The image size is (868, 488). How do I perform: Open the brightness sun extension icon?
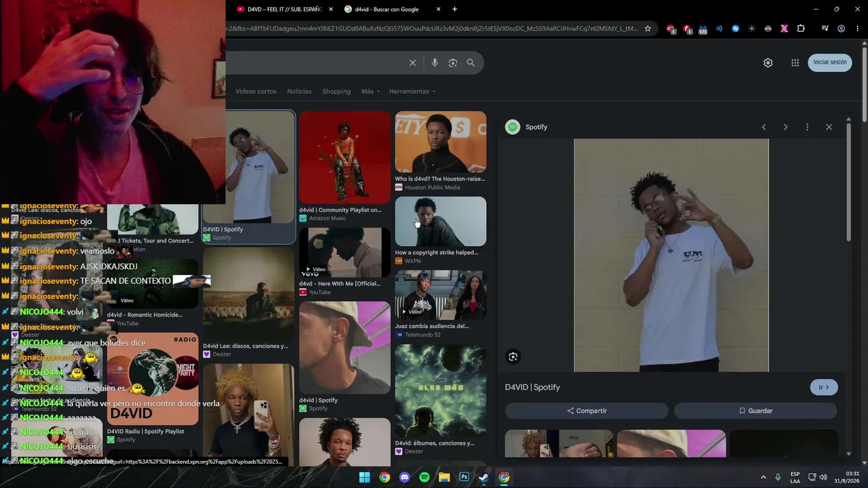[x=751, y=28]
